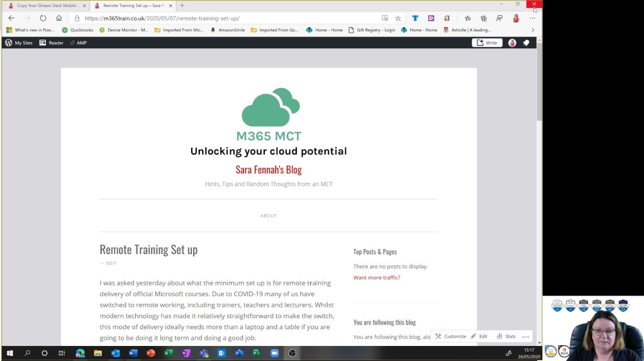The image size is (644, 361).
Task: Expand the bookmarks bar overflow chevron
Action: pos(533,30)
